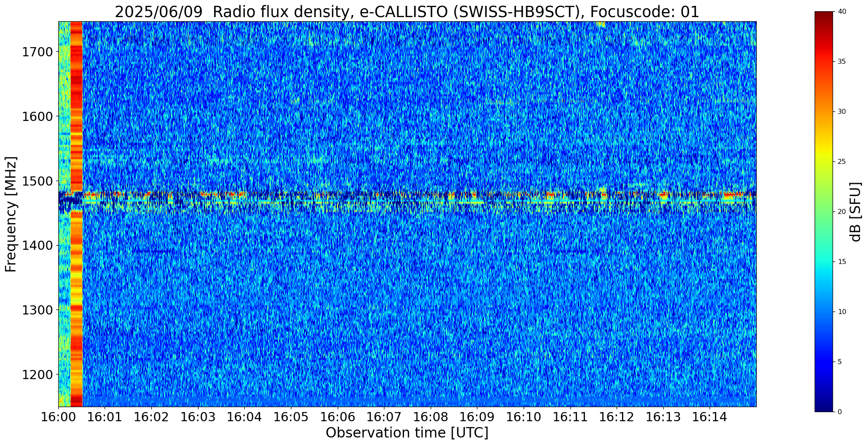Viewport: 868px width, 445px height.
Task: Click the 16:03 time tick label
Action: point(198,417)
